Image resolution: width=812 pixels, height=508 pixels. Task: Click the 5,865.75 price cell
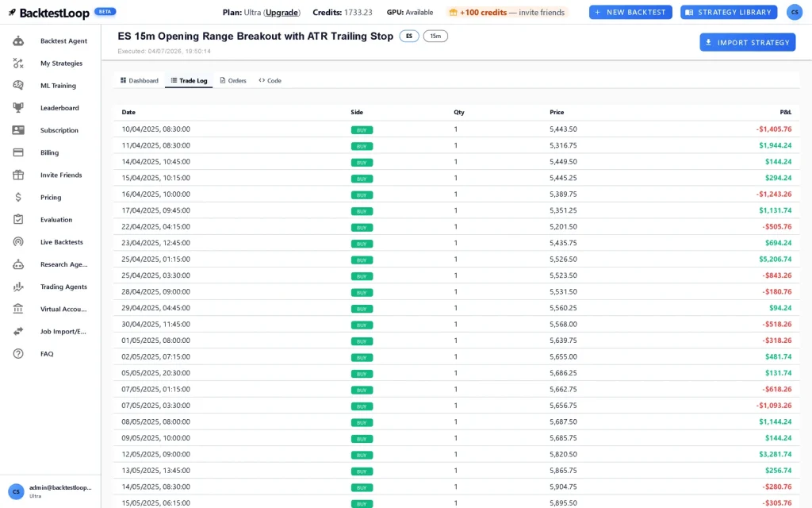point(564,471)
